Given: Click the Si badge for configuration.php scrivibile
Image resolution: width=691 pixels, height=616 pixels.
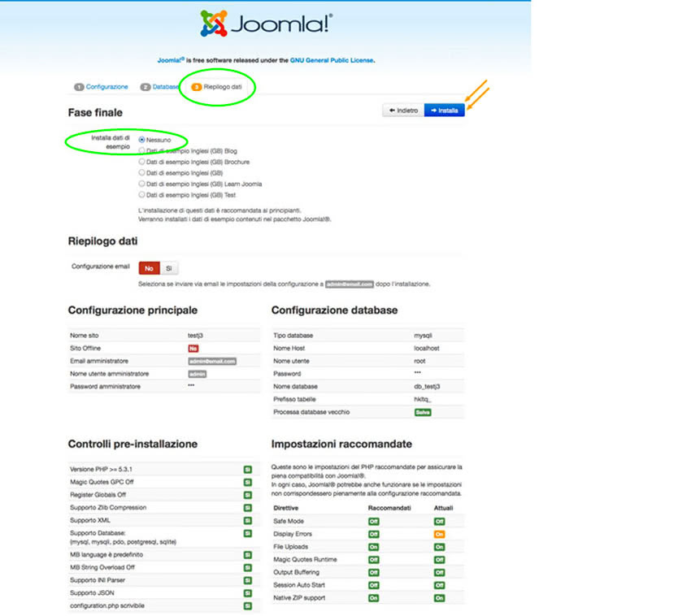Looking at the screenshot, I should coord(248,606).
